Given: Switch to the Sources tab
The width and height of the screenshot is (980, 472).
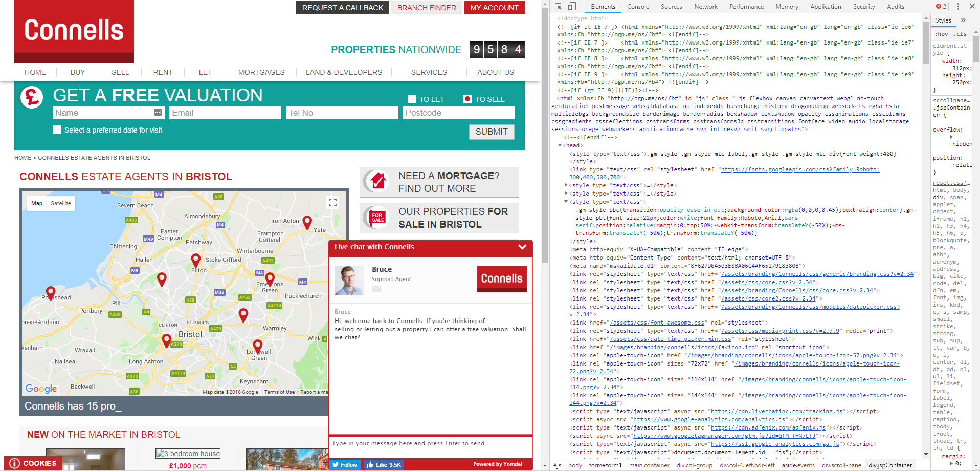Looking at the screenshot, I should [671, 7].
